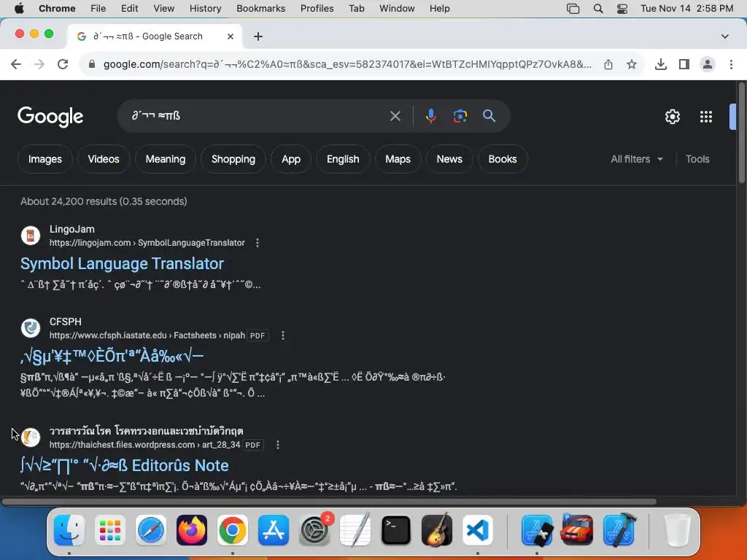Viewport: 747px width, 560px height.
Task: Select the App filter chip
Action: pos(290,159)
